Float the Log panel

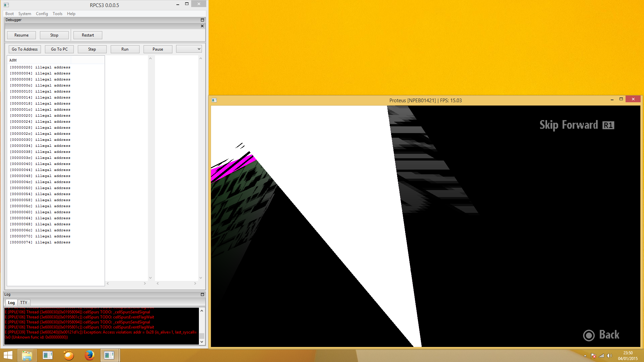click(202, 295)
